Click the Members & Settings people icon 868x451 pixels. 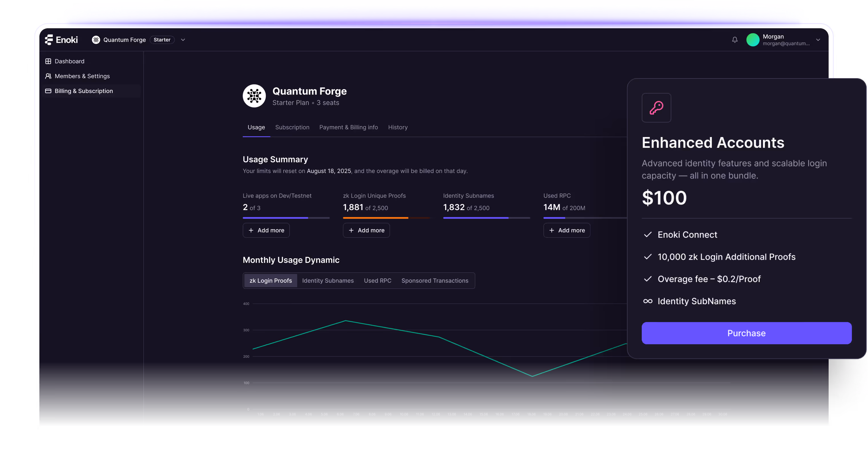pyautogui.click(x=48, y=76)
